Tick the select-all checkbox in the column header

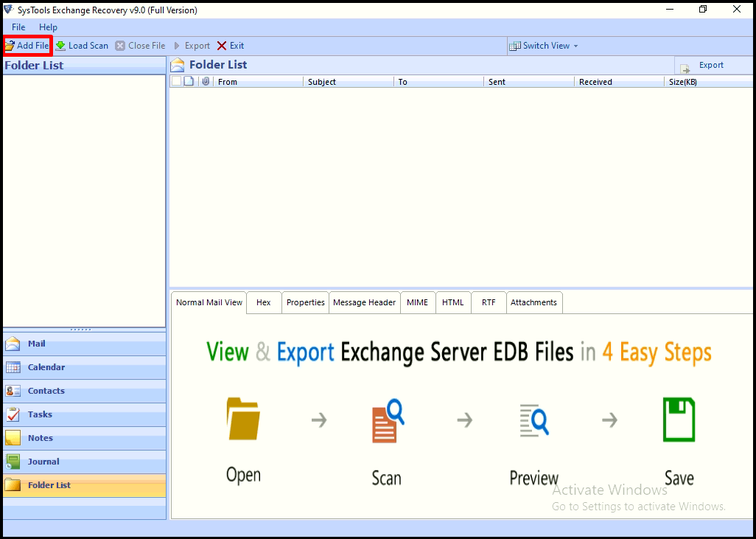176,82
